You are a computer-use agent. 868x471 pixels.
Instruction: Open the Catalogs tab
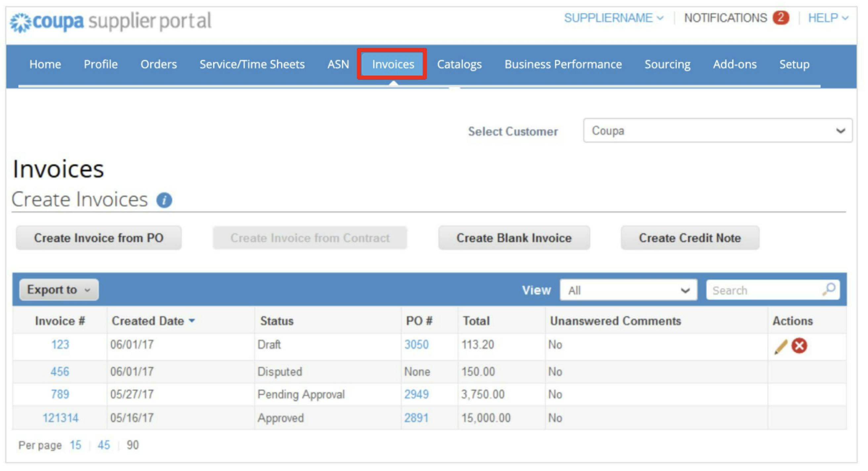[x=459, y=64]
